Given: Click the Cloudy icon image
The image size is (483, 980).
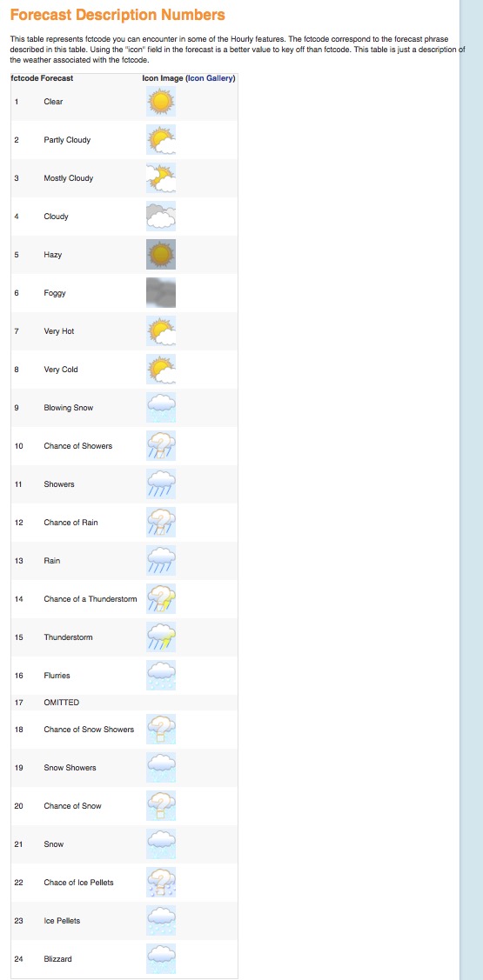Looking at the screenshot, I should point(161,217).
